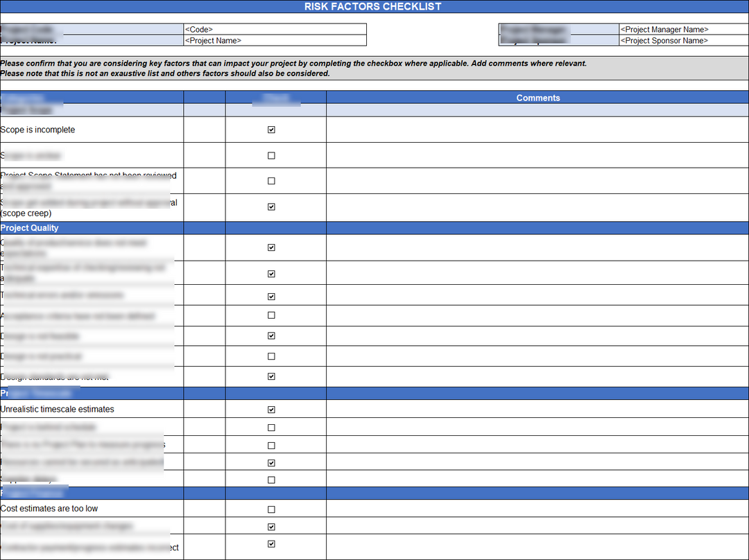Select the "Unrealistic timescale estimates" label cell
Image resolution: width=749 pixels, height=560 pixels.
click(58, 410)
